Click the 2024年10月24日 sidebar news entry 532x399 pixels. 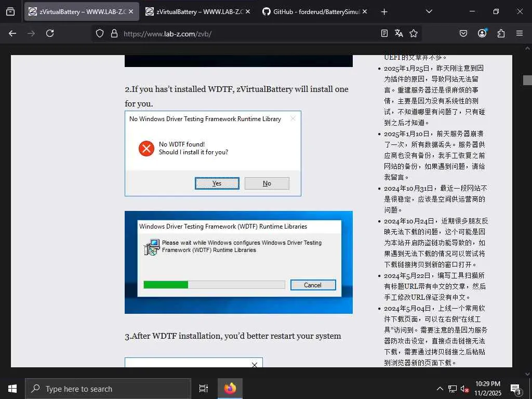pos(436,243)
